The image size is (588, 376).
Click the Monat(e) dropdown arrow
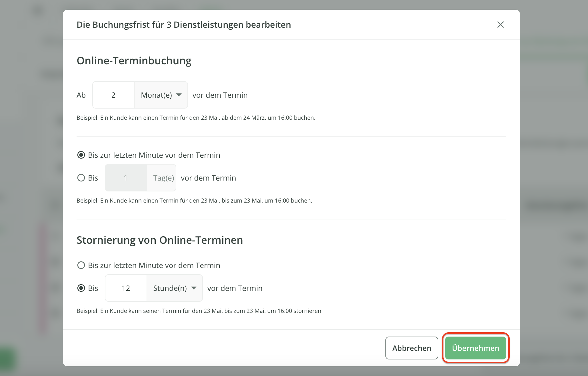coord(179,95)
